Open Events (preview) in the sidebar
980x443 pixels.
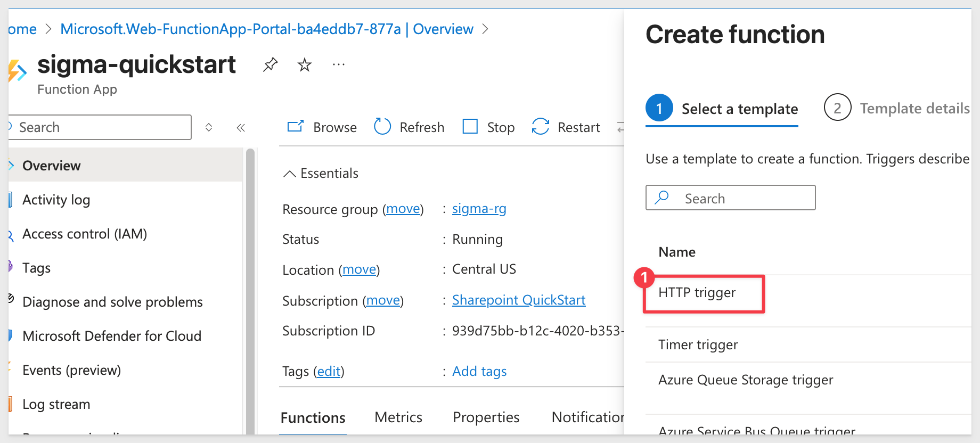(125, 370)
